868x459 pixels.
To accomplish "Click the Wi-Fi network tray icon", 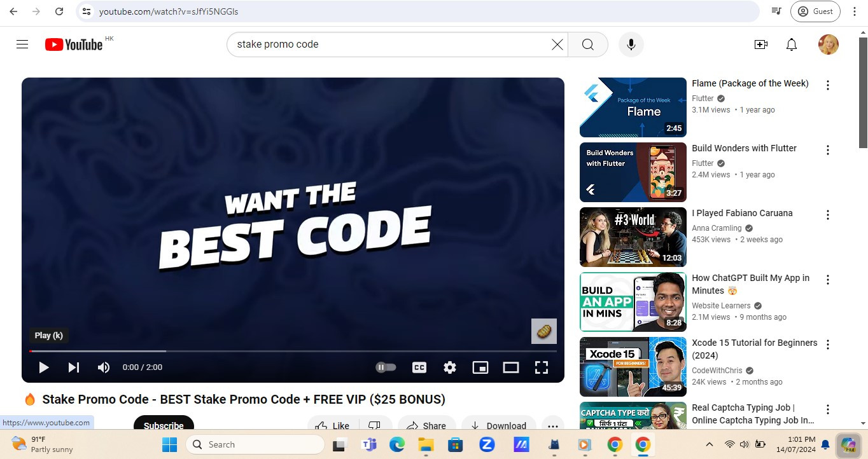I will (730, 444).
